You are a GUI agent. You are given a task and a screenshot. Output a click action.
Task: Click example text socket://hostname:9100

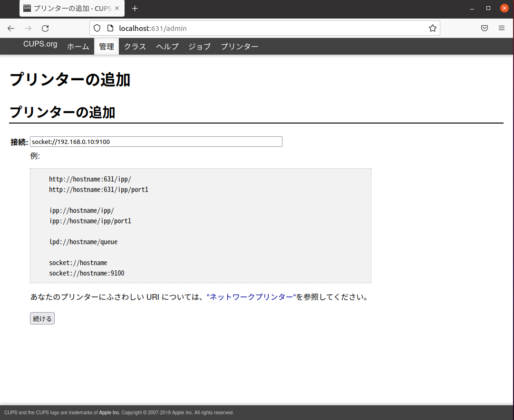[87, 273]
